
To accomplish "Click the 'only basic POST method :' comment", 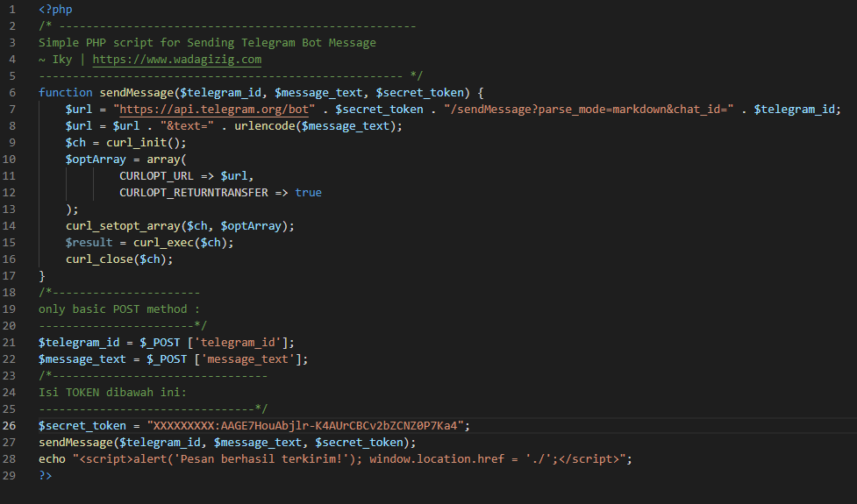I will [x=119, y=309].
